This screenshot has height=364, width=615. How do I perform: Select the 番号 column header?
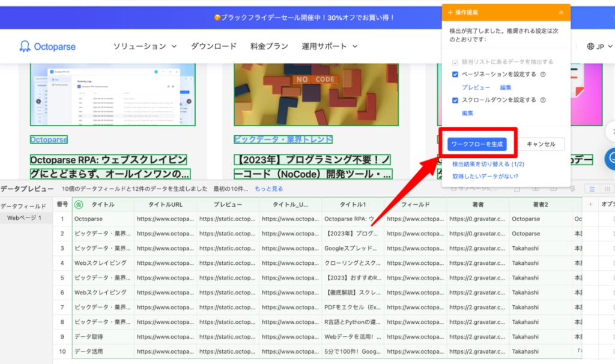pyautogui.click(x=62, y=204)
